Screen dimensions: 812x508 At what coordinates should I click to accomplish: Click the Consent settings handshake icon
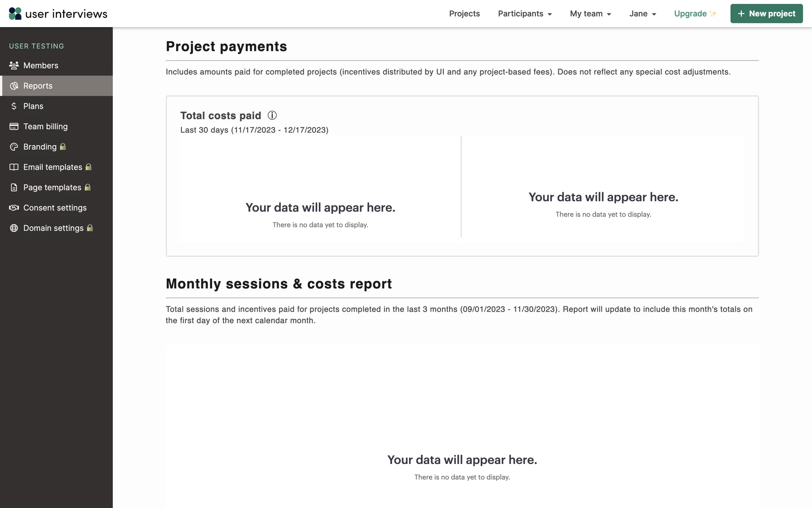click(14, 208)
